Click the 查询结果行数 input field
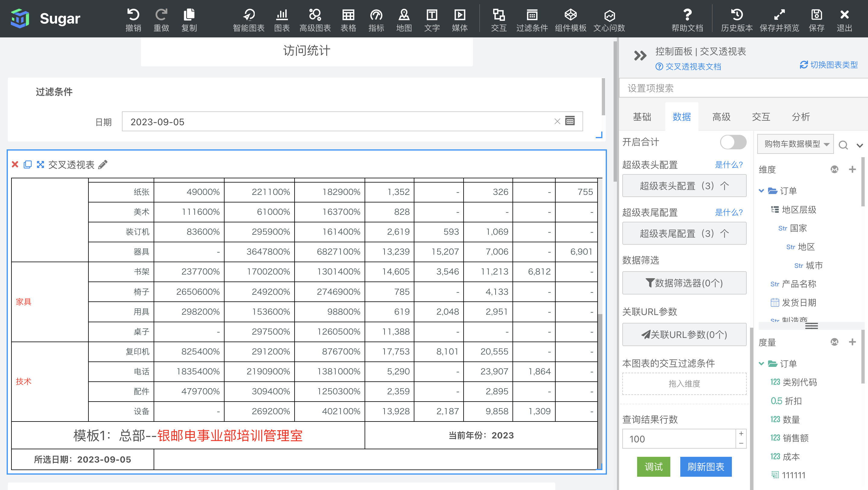This screenshot has height=490, width=868. [x=679, y=439]
